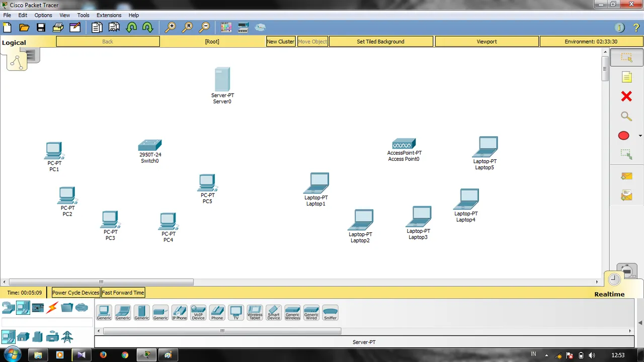Open the Activity Wizard toolbar icon
This screenshot has height=362, width=644.
(75, 28)
